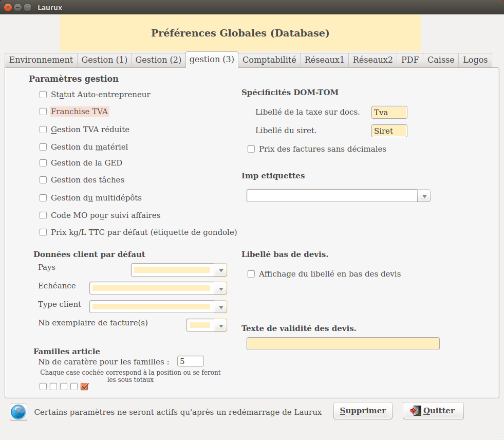Close the Laurux window
This screenshot has height=440, width=504.
tap(8, 7)
